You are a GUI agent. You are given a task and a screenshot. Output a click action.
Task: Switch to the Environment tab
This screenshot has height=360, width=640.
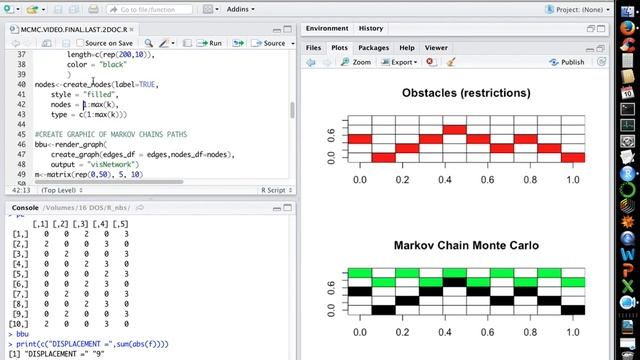click(x=327, y=28)
